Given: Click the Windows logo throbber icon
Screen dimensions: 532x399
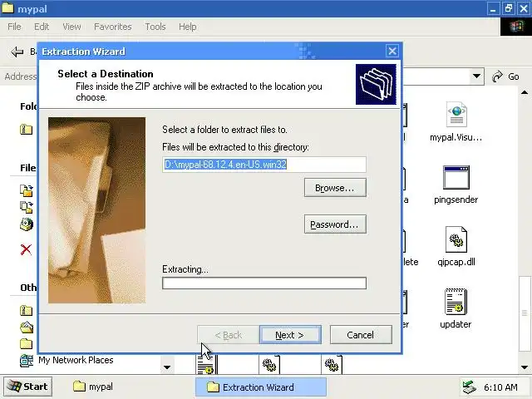Looking at the screenshot, I should [x=515, y=27].
